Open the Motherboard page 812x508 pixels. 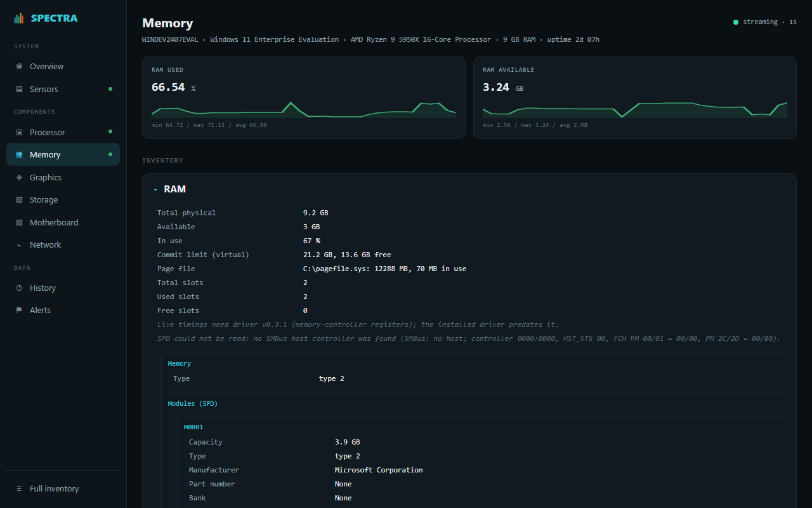click(x=63, y=222)
